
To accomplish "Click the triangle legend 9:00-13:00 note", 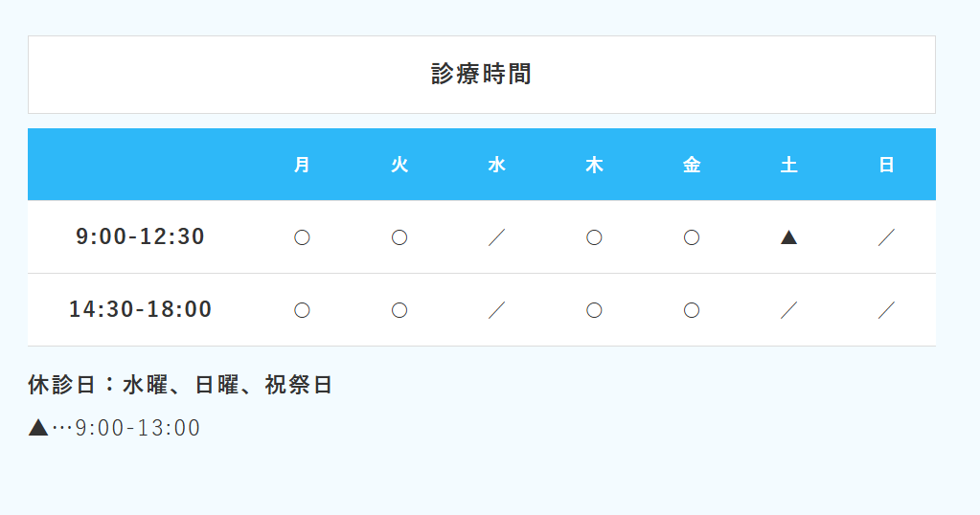I will click(115, 428).
